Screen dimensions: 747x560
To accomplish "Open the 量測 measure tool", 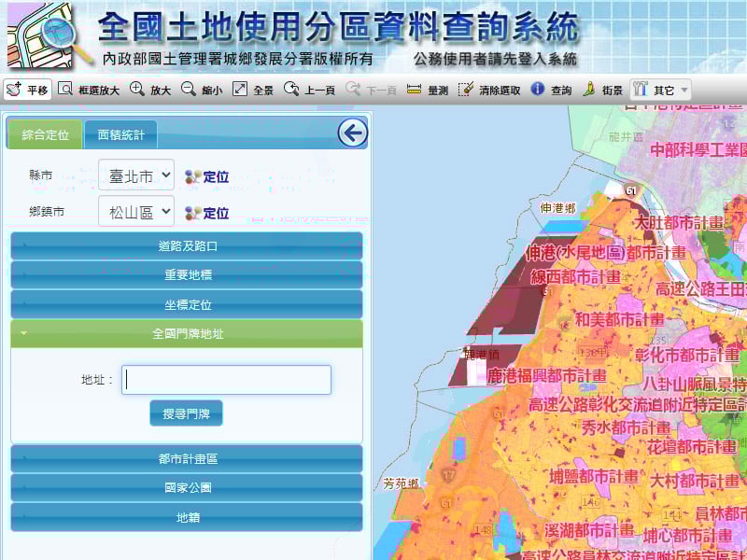I will pos(429,90).
